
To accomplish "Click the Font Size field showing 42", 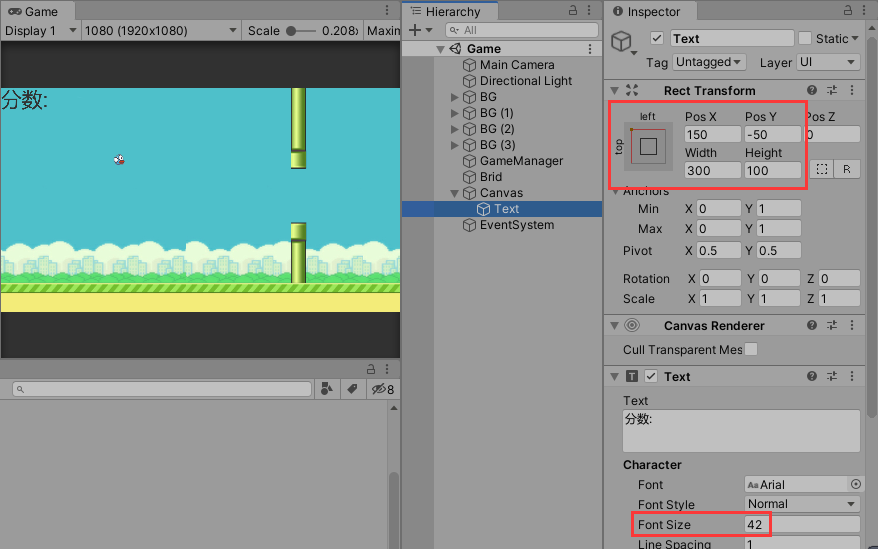I will point(802,524).
